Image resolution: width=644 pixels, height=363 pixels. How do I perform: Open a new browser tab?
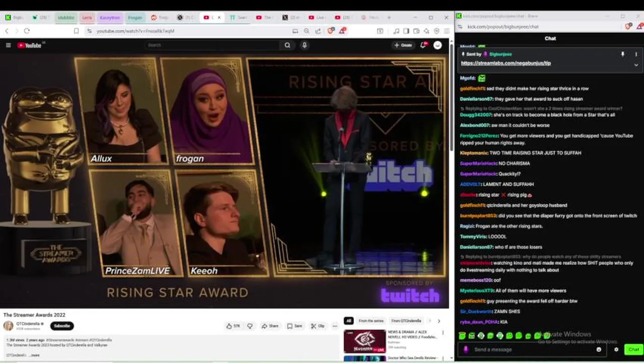point(389,18)
